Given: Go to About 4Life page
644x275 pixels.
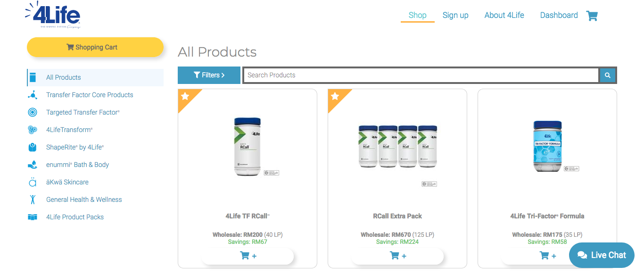Looking at the screenshot, I should pos(504,15).
